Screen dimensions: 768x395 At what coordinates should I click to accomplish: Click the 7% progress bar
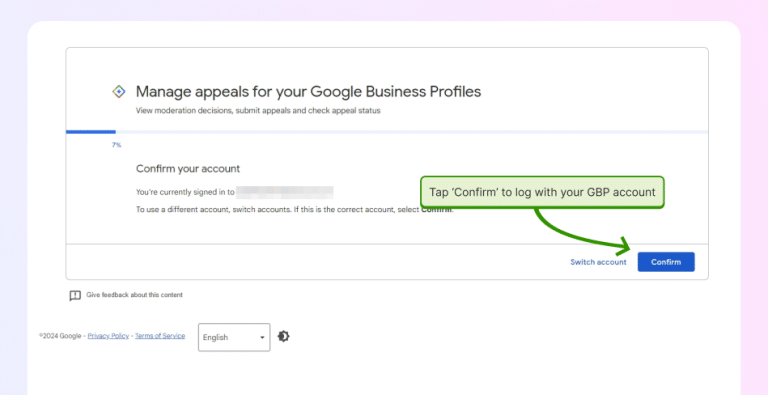(387, 132)
